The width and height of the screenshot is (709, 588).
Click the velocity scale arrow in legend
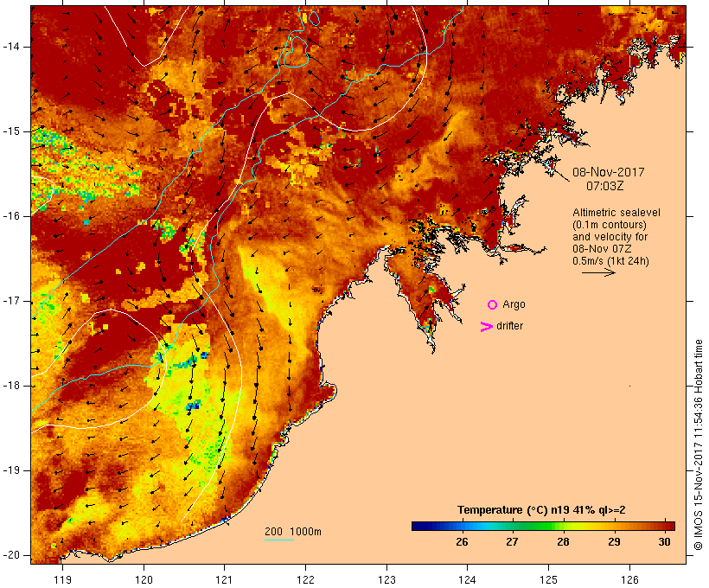tap(598, 272)
